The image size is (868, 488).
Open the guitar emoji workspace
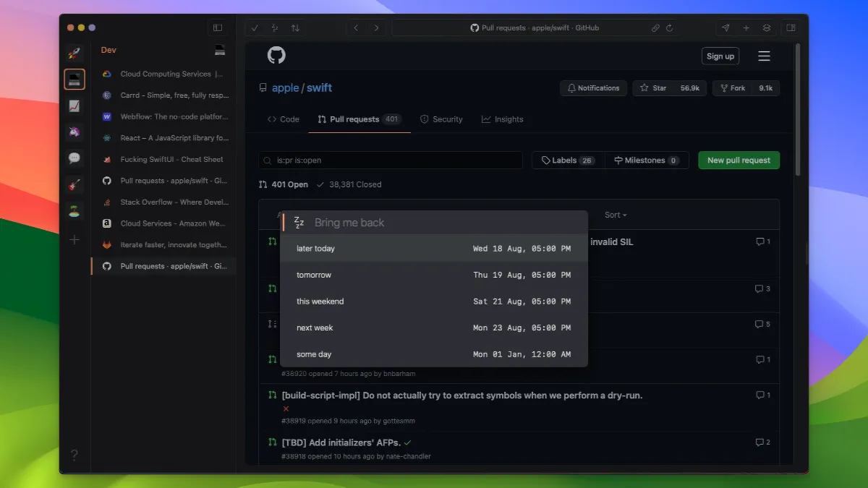pos(75,185)
